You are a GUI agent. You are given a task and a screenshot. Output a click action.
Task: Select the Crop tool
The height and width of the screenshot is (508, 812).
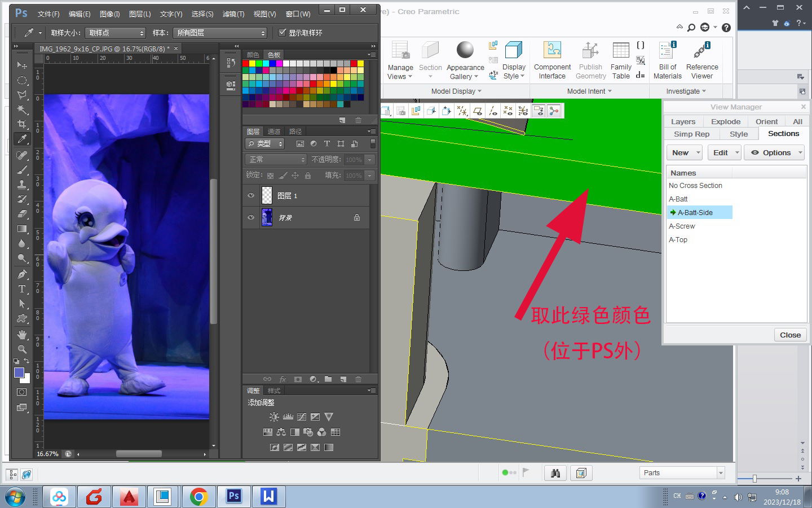coord(22,124)
